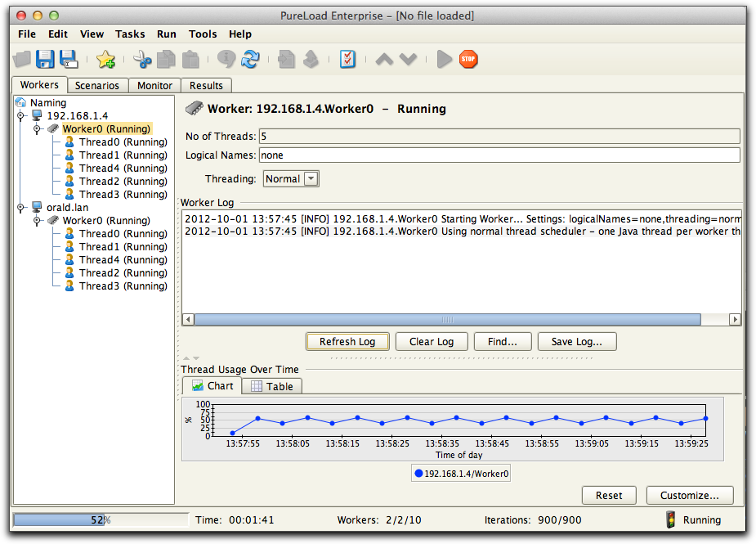Click the Worker Log horizontal scrollbar thumb

pos(447,320)
